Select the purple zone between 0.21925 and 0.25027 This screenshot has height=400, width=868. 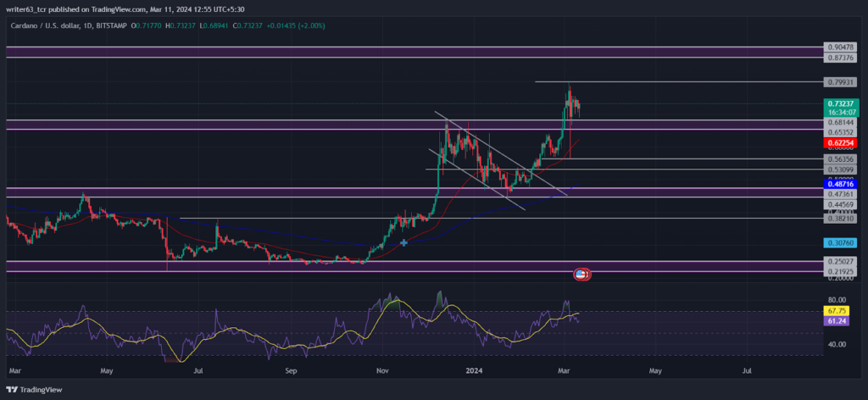pyautogui.click(x=415, y=266)
